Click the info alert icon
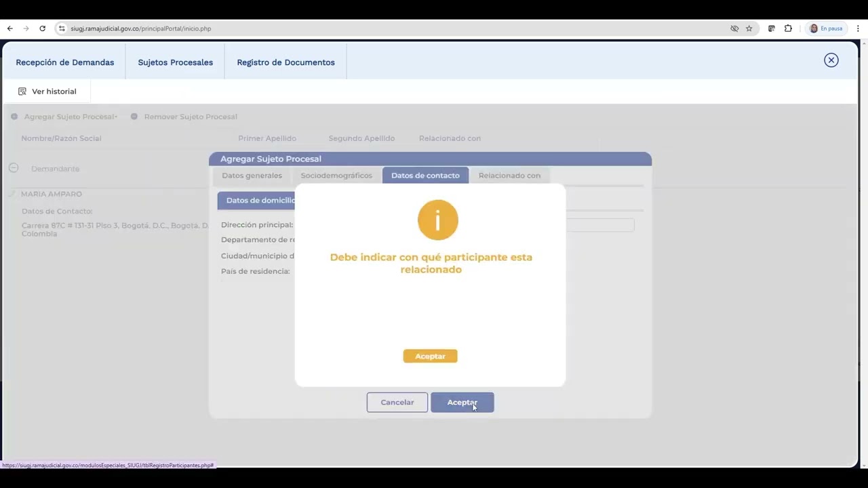 [x=437, y=220]
